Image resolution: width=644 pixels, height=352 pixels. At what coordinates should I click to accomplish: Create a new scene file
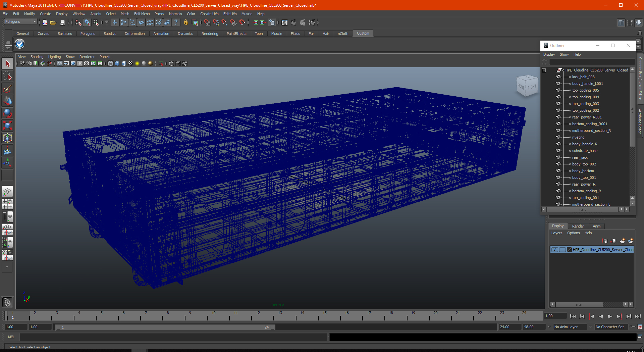point(45,22)
